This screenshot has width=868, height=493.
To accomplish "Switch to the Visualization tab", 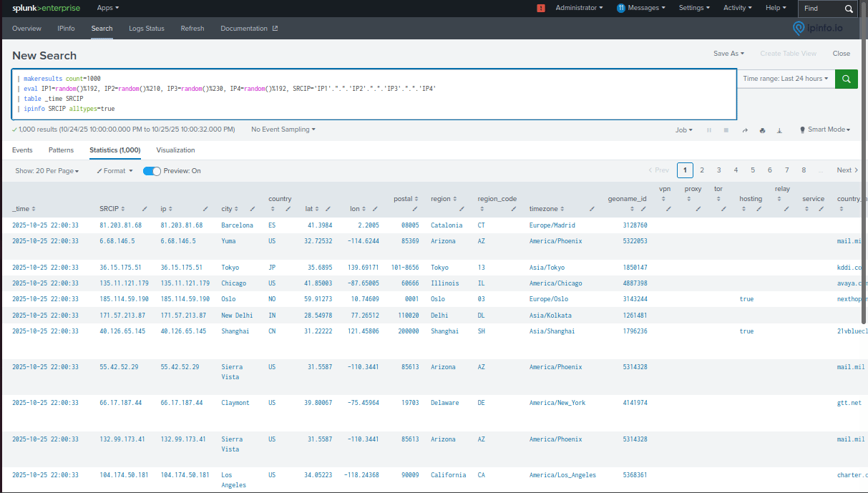I will click(175, 150).
